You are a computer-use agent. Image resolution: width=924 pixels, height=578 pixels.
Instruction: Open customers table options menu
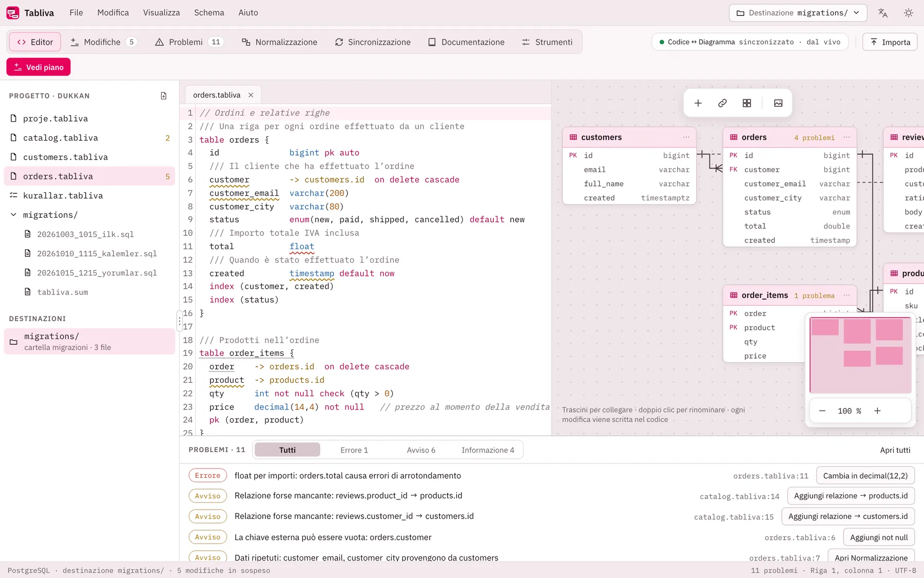(686, 137)
